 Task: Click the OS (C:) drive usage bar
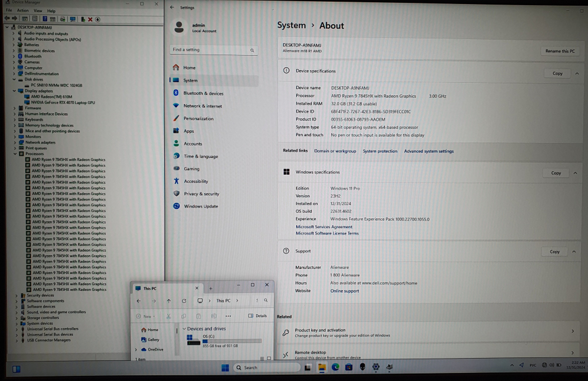pyautogui.click(x=223, y=341)
